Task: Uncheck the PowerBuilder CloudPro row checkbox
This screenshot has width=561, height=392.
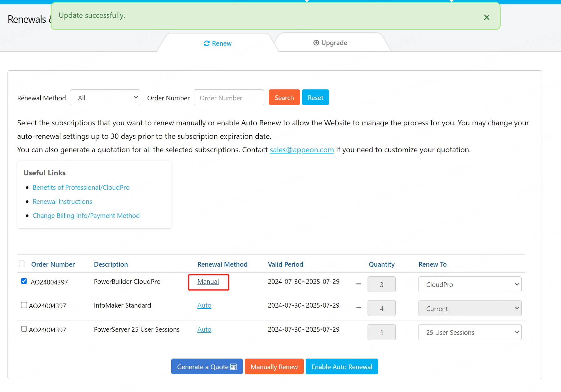Action: [24, 281]
